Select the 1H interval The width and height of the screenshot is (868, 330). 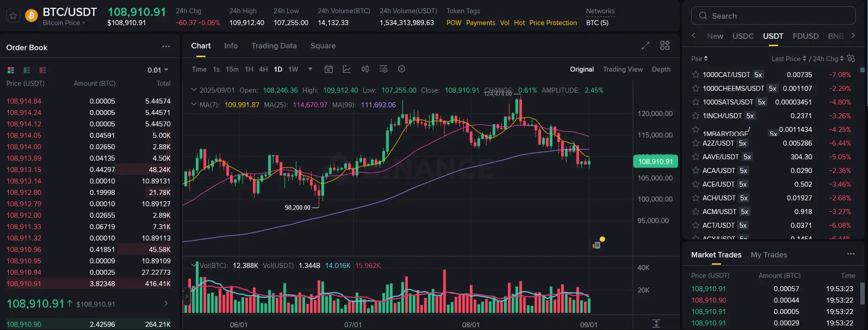pyautogui.click(x=249, y=69)
